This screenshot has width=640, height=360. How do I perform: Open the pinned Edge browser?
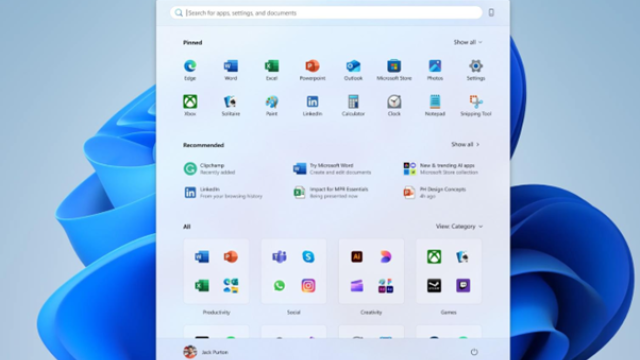point(190,70)
